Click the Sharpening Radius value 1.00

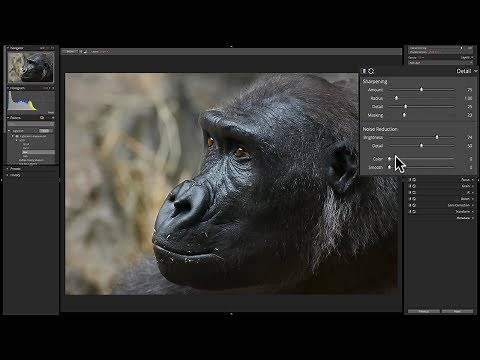pyautogui.click(x=468, y=98)
